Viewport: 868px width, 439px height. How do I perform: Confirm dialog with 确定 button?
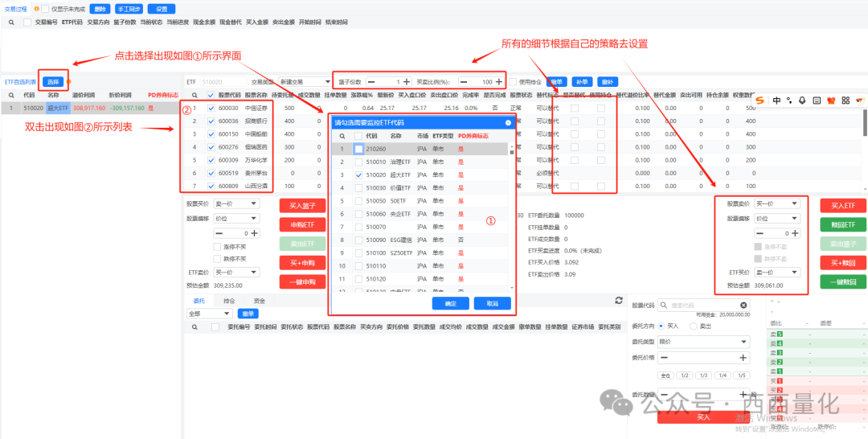point(451,304)
